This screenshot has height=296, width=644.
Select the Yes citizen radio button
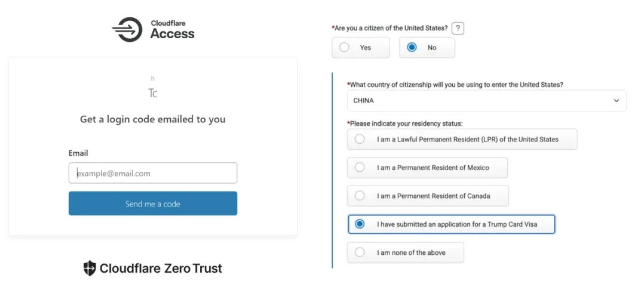tap(345, 48)
